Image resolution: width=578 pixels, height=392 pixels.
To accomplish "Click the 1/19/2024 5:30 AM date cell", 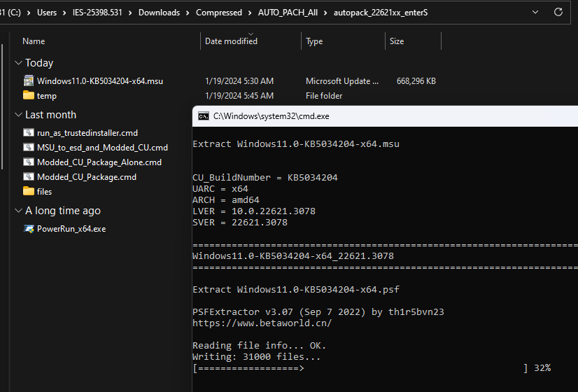I will (x=239, y=81).
